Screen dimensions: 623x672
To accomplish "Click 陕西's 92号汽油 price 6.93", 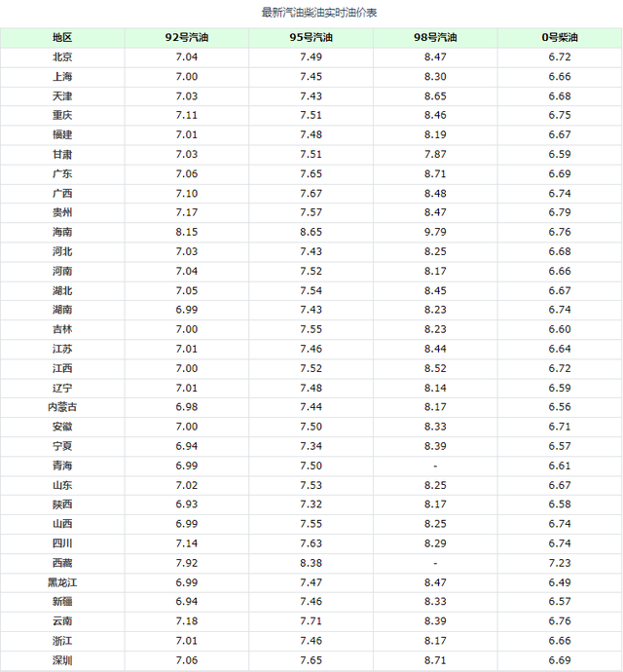I will 187,504.
